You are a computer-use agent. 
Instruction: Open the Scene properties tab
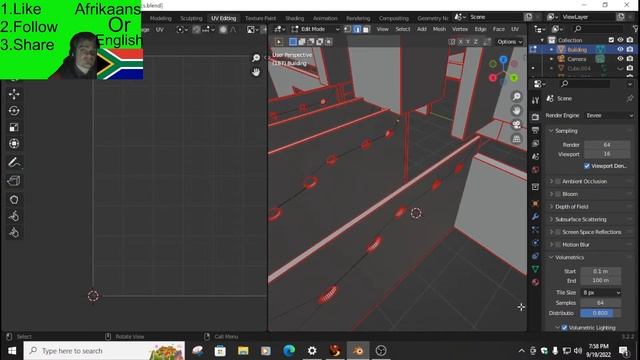[x=536, y=157]
